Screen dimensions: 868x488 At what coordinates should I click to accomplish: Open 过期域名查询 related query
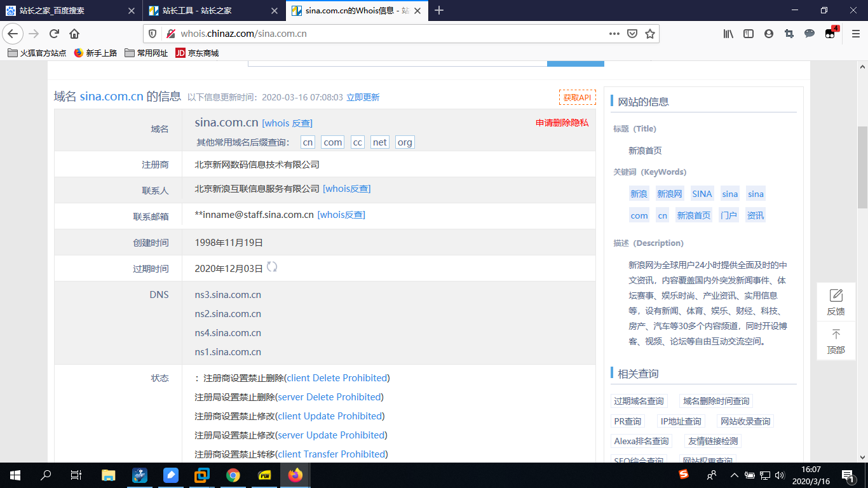coord(639,401)
